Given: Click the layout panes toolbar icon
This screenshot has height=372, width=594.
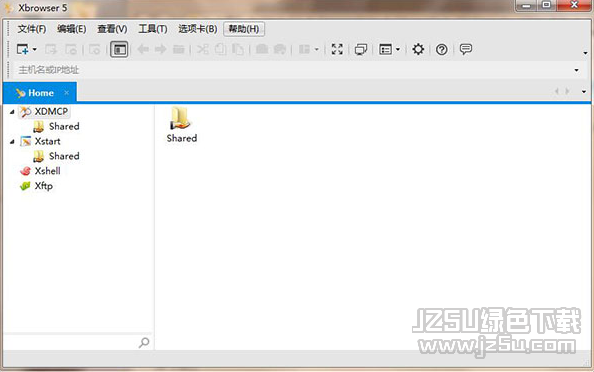Looking at the screenshot, I should pos(304,50).
